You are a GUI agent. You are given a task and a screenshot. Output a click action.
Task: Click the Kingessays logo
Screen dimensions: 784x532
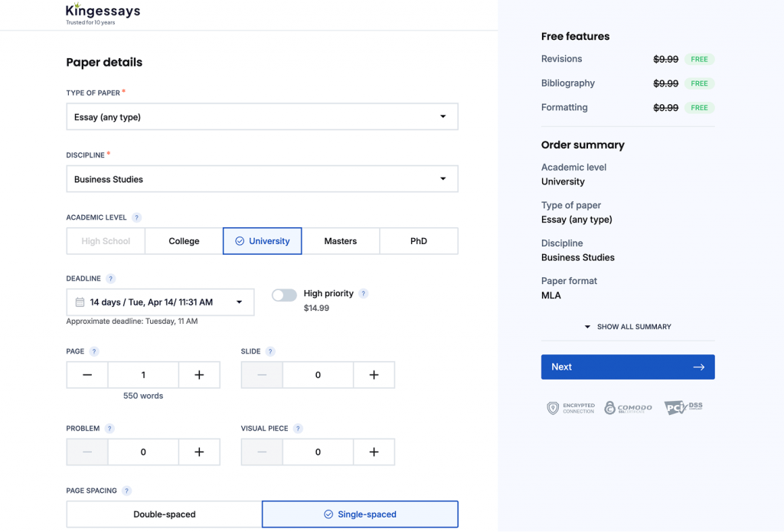click(x=103, y=13)
